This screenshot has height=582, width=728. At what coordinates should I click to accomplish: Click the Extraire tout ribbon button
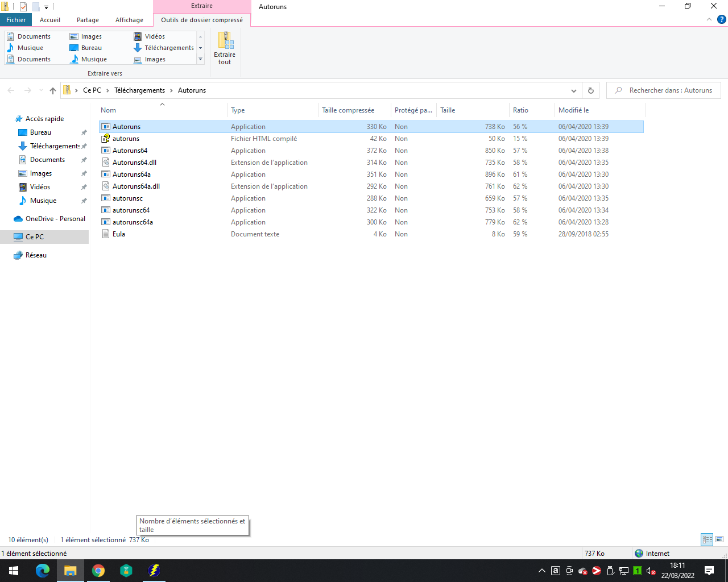tap(225, 48)
